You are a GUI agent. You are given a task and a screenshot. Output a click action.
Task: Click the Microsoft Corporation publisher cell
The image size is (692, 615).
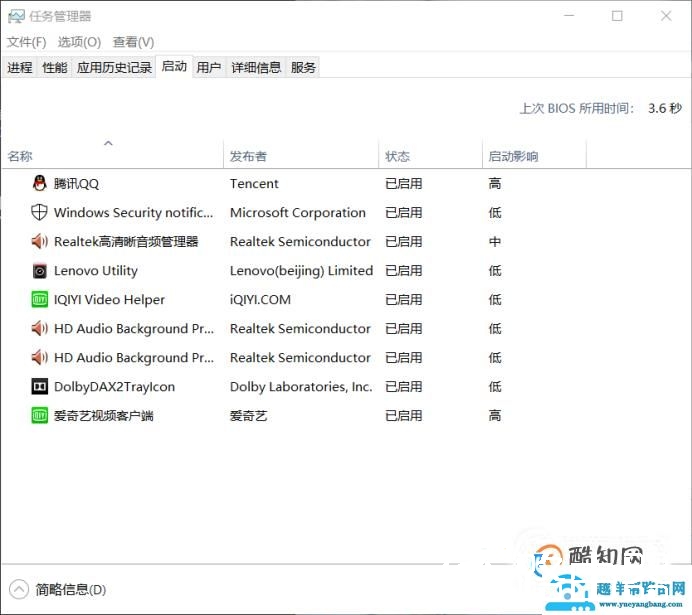(298, 213)
